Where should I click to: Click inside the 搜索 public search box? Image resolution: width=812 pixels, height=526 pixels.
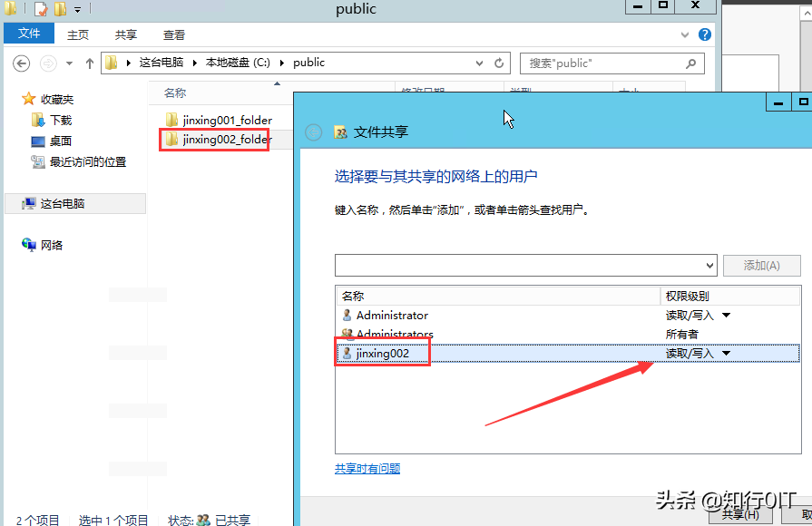tap(603, 63)
